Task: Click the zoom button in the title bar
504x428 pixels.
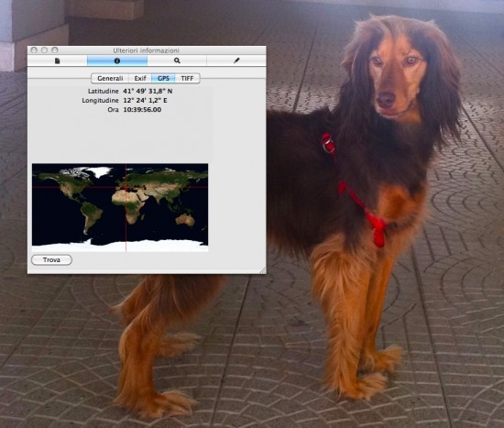Action: (x=55, y=49)
